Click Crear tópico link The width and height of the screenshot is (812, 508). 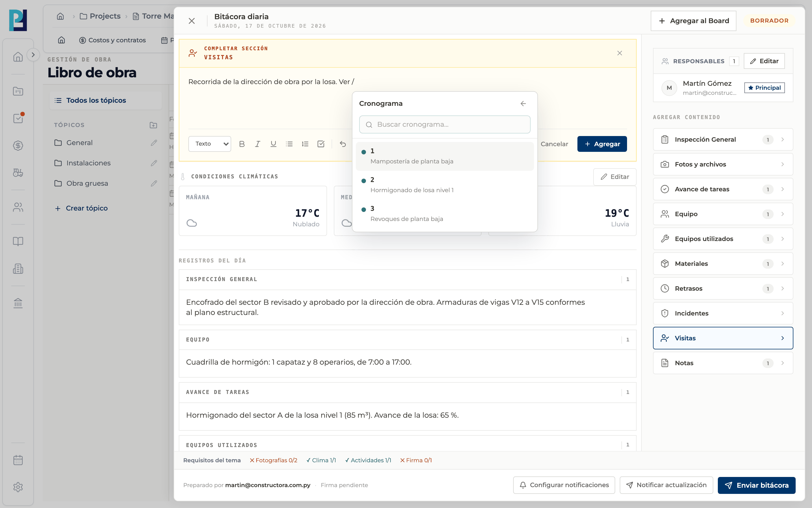(81, 208)
